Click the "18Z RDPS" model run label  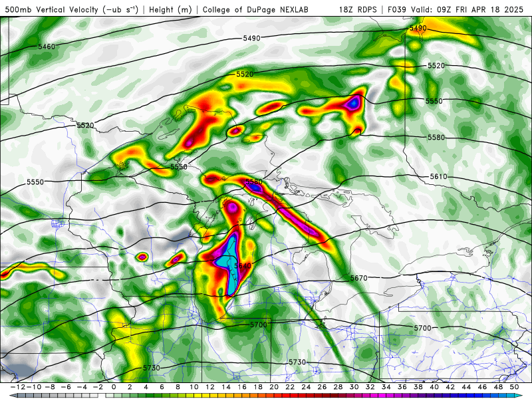coord(358,9)
